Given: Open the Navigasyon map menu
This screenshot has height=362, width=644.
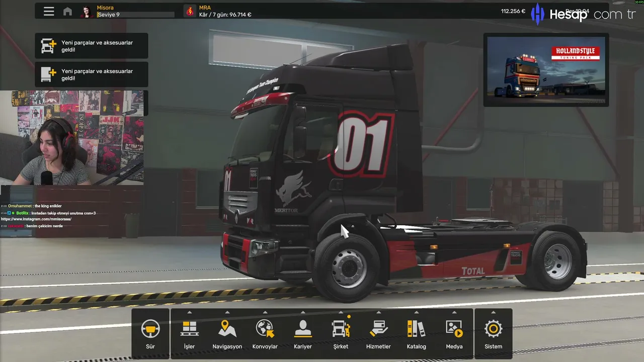Looking at the screenshot, I should [x=227, y=333].
